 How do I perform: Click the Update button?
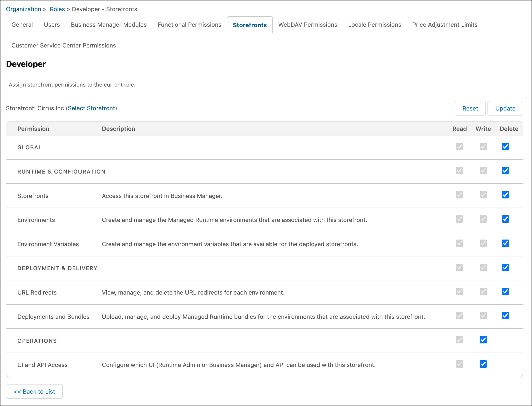pyautogui.click(x=505, y=108)
